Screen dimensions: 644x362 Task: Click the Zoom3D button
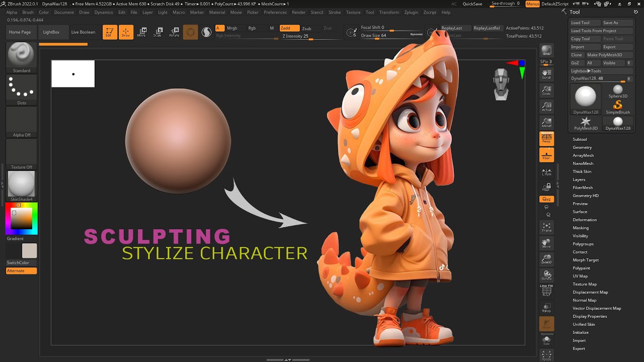pyautogui.click(x=546, y=259)
